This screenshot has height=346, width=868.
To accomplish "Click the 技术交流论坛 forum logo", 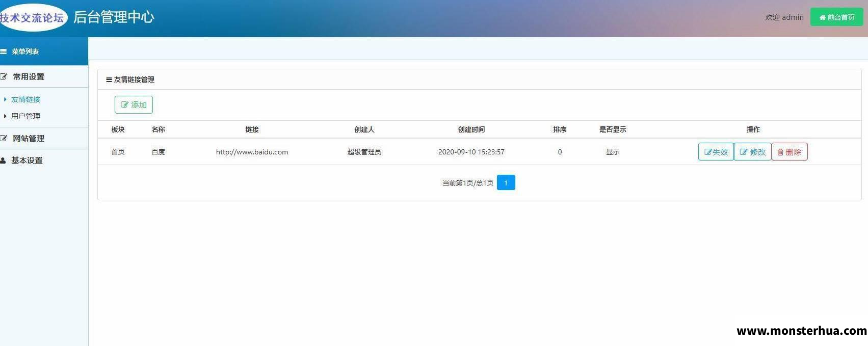I will pos(33,18).
